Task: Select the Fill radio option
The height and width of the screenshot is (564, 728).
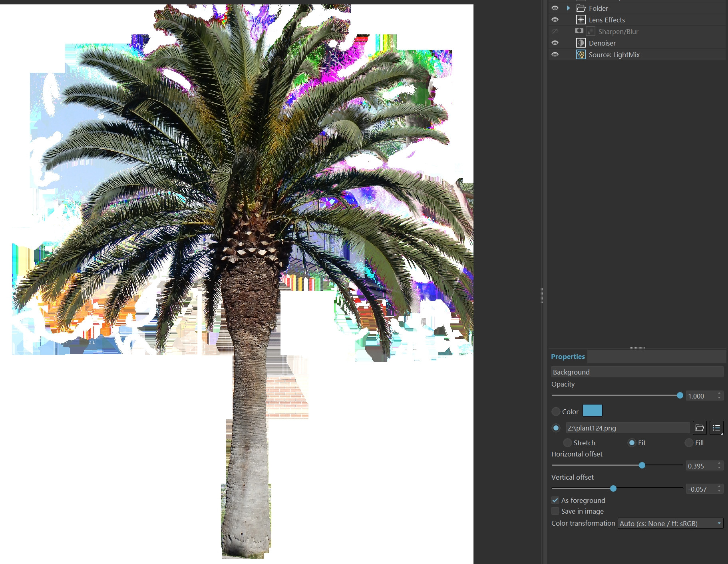Action: pos(688,442)
